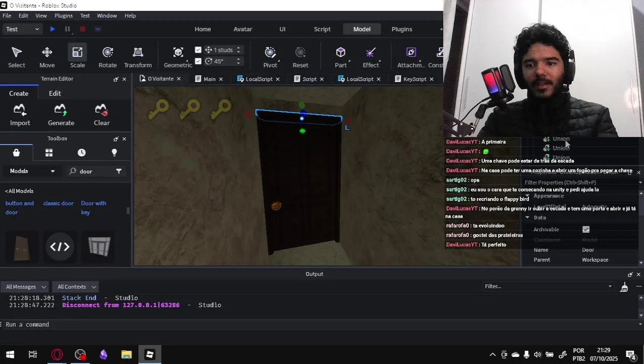Click the Attachment tool
Screen dimensions: 644x364
pyautogui.click(x=411, y=57)
